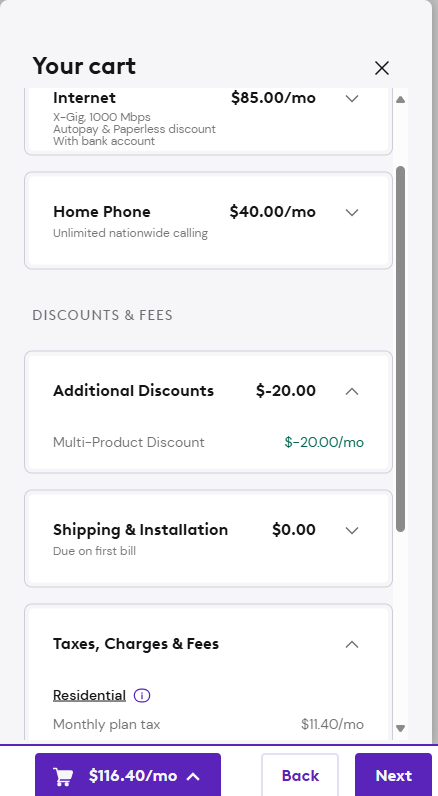Viewport: 438px width, 796px height.
Task: Click the Home Phone card heading
Action: pyautogui.click(x=102, y=211)
